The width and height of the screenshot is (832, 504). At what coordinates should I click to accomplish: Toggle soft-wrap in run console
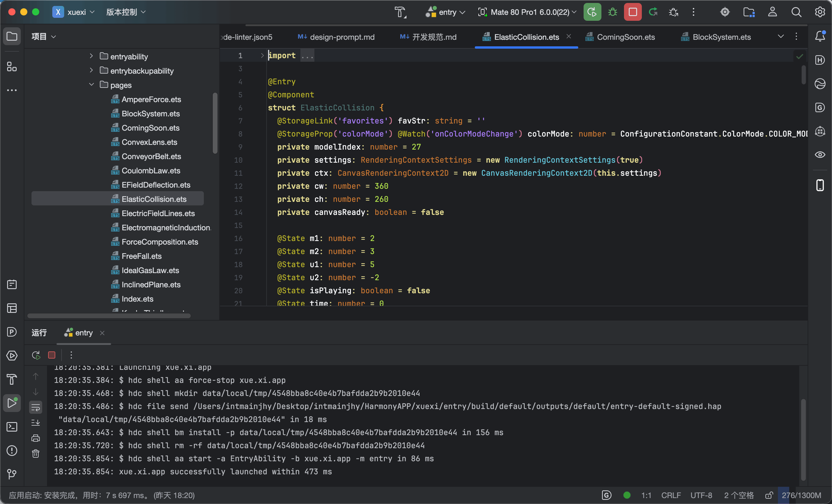36,407
